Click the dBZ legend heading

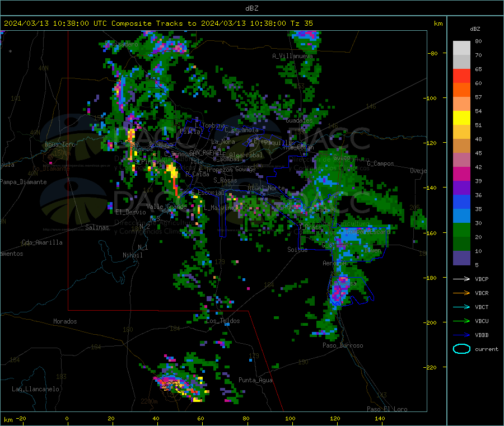click(475, 29)
